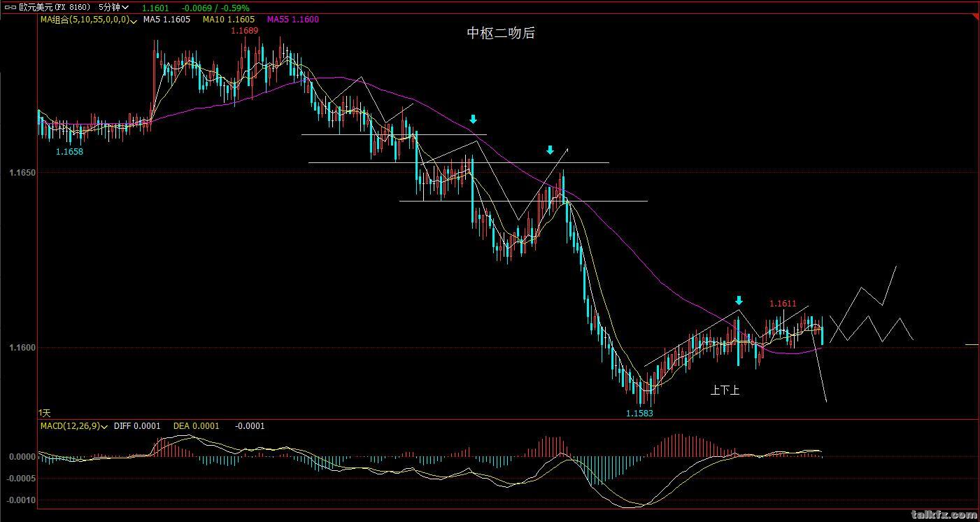Click the DEA 0.0001 readout
Screen dimensions: 980x522
(x=197, y=425)
